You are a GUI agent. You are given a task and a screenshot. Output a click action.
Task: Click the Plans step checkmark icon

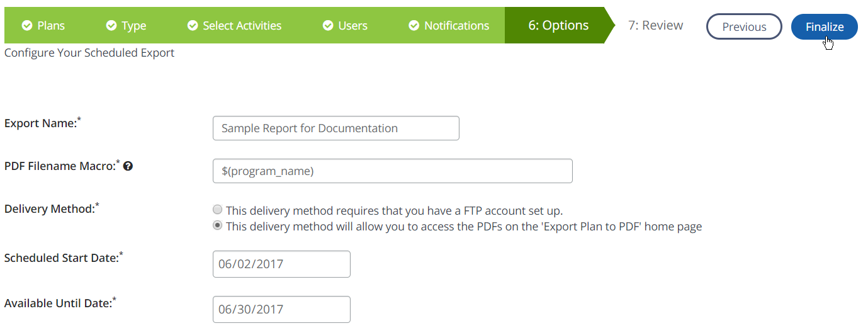(x=27, y=26)
